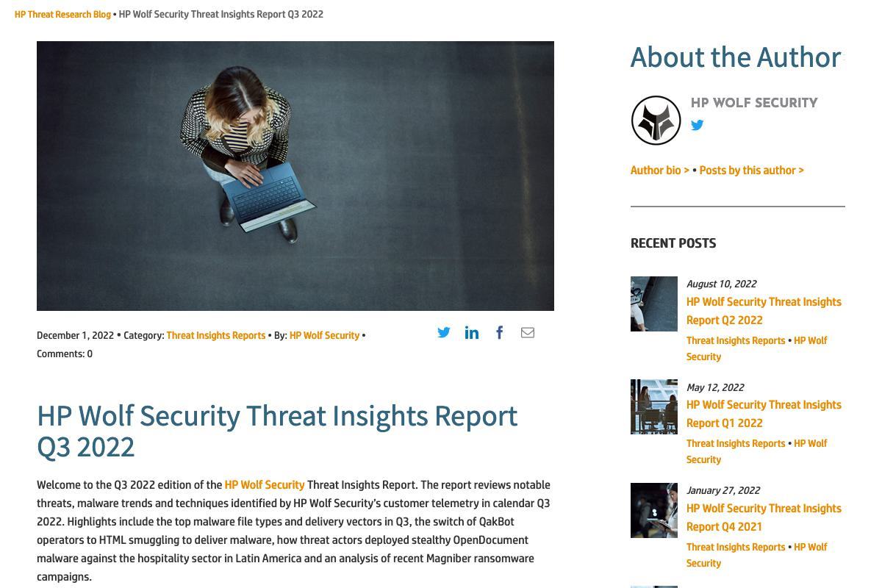Open Threat Insights Reports category link under the hero image
This screenshot has width=882, height=588.
216,335
